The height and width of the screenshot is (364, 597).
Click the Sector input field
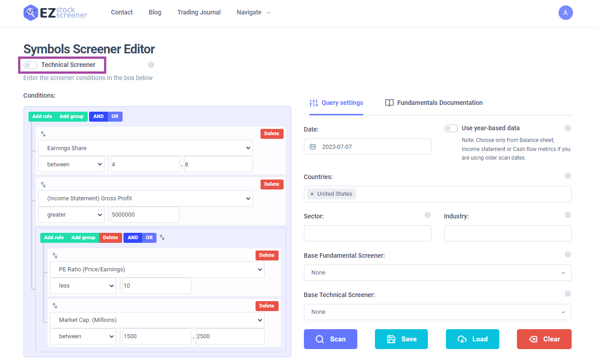tap(368, 233)
